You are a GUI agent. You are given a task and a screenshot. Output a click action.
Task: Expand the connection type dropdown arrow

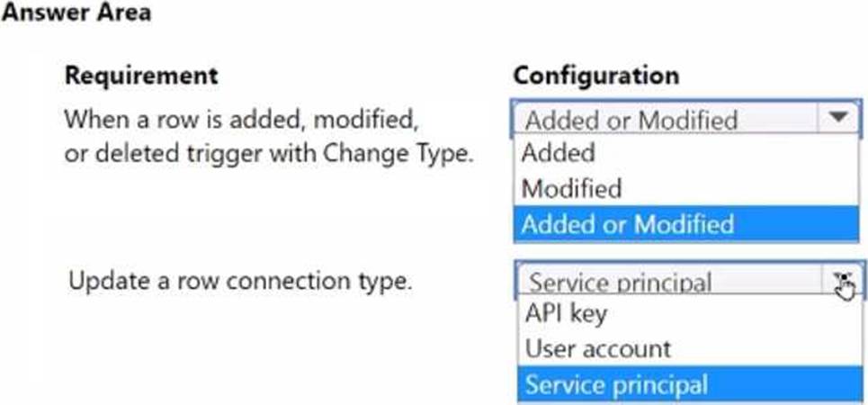tap(842, 283)
